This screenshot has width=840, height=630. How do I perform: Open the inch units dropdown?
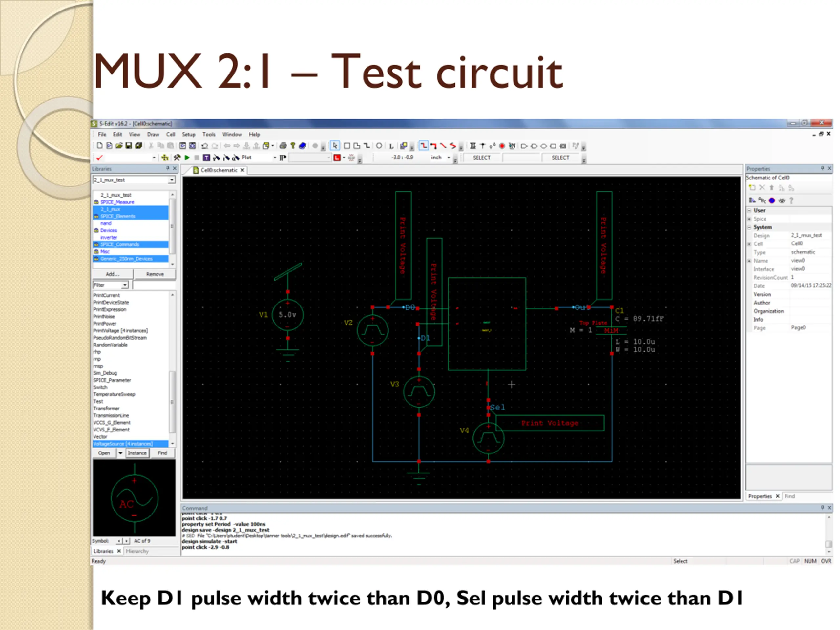pos(449,157)
